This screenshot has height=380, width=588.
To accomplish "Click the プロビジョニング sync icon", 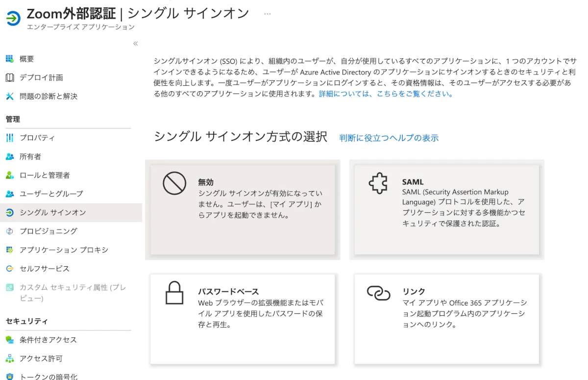I will pos(9,231).
